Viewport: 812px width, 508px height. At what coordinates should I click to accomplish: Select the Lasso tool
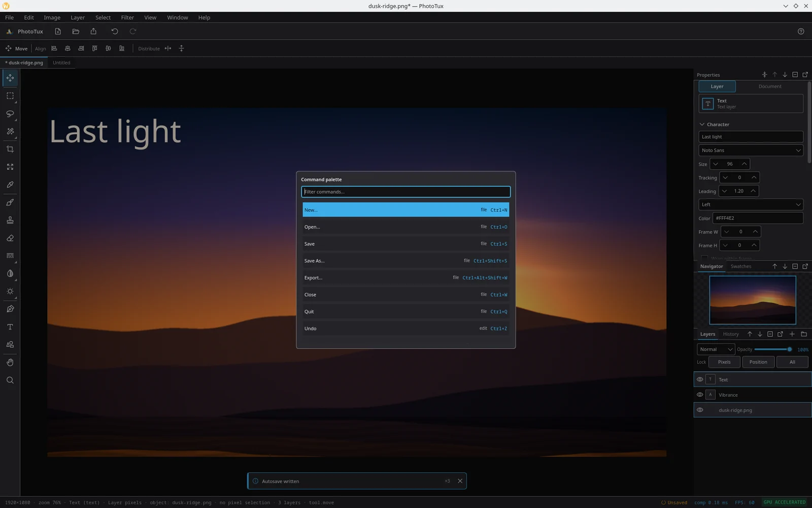pyautogui.click(x=10, y=114)
